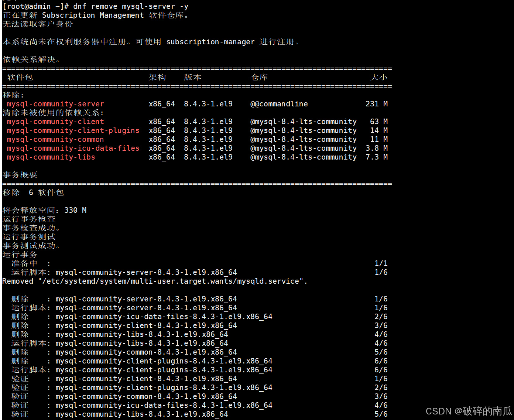
Task: Click the mysql-community-libs package entry
Action: pos(51,157)
